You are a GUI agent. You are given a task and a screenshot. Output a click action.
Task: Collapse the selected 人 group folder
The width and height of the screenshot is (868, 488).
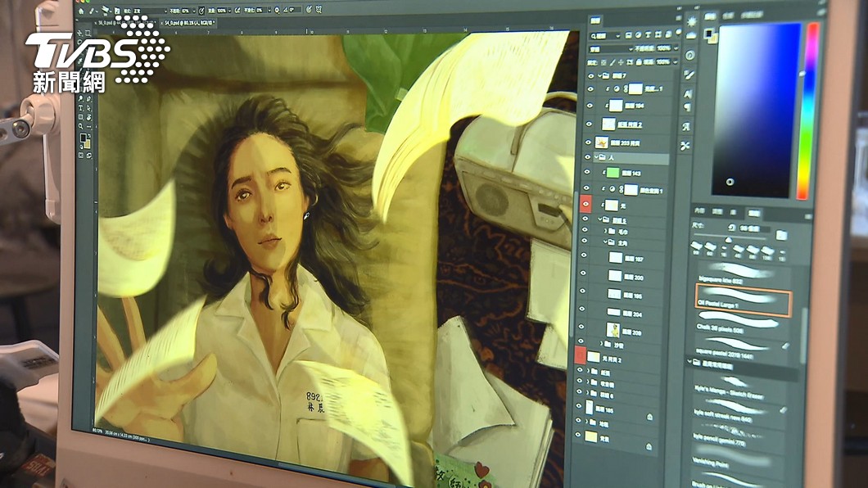coord(595,158)
